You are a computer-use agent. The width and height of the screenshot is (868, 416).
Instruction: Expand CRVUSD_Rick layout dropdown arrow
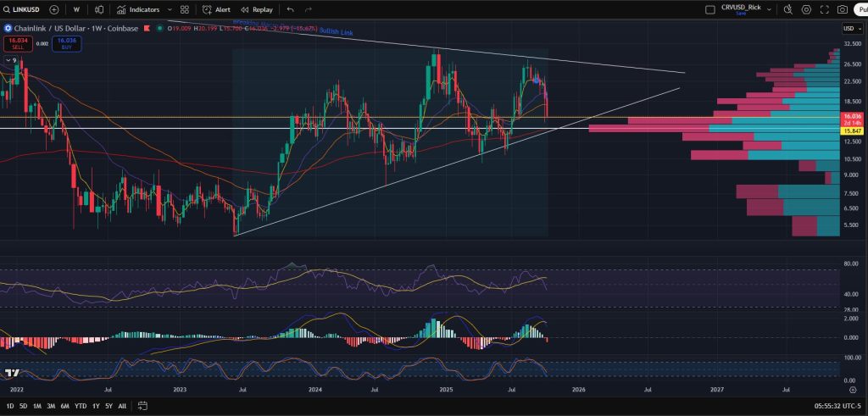point(770,9)
